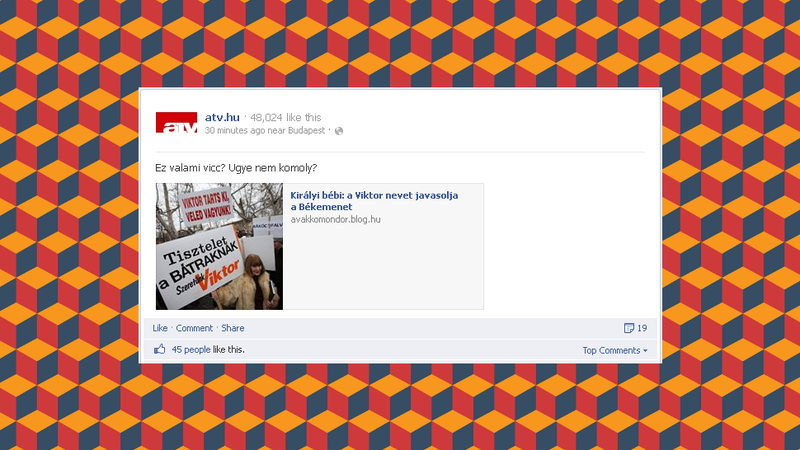Click the post text Ez valami vicc
This screenshot has width=800, height=450.
[236, 168]
